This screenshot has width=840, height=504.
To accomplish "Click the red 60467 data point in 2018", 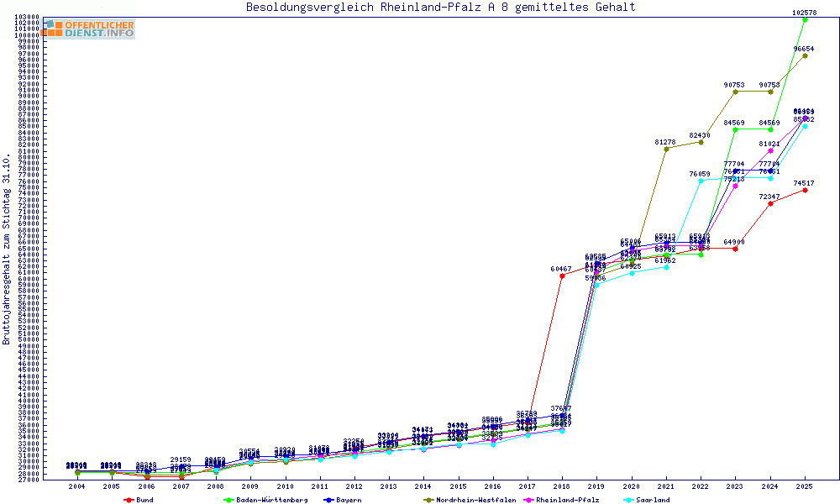I will tap(561, 276).
